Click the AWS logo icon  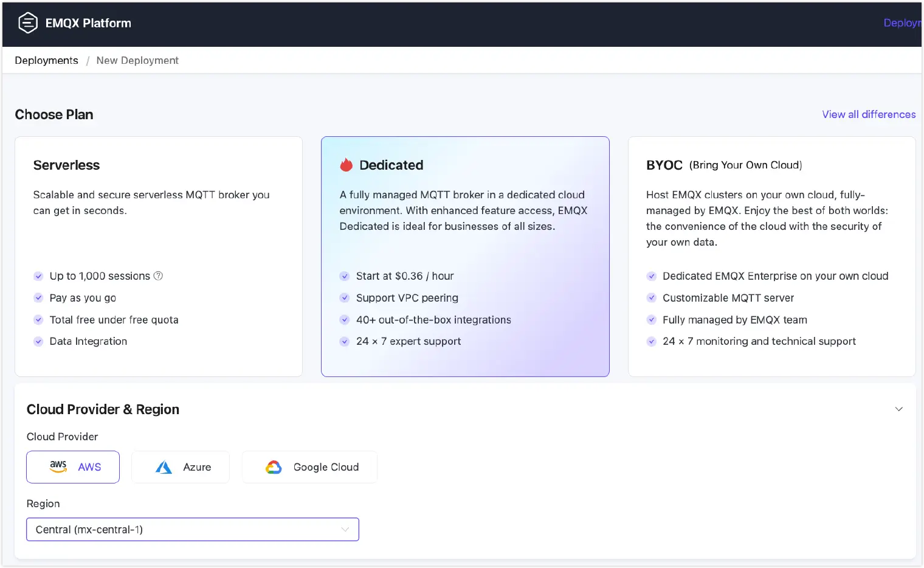(x=58, y=466)
